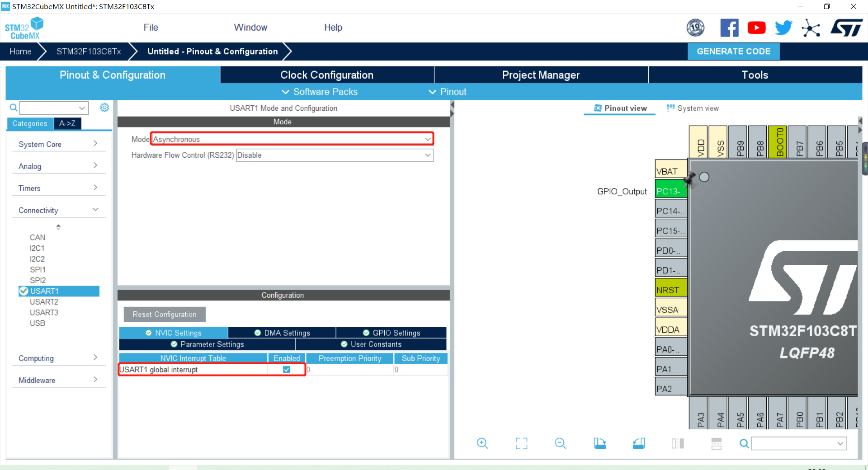Image resolution: width=868 pixels, height=470 pixels.
Task: Click the ST community network icon
Action: 811,28
